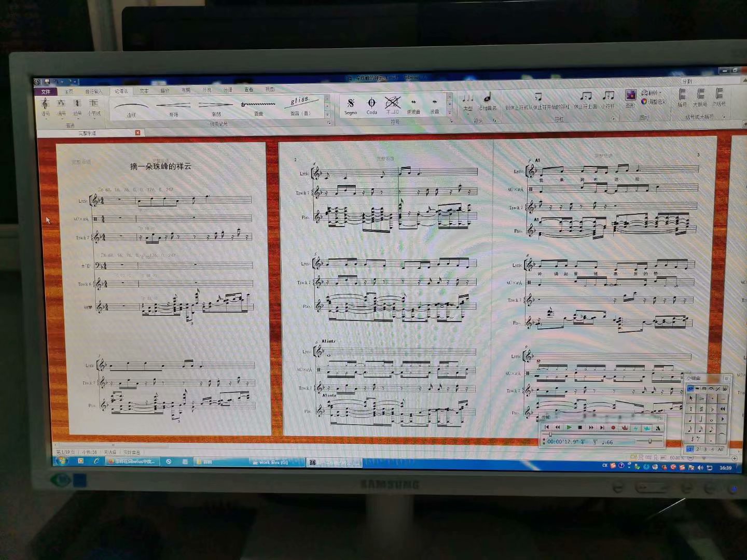
Task: Open the 谱号 clef dropdown
Action: pyautogui.click(x=46, y=108)
